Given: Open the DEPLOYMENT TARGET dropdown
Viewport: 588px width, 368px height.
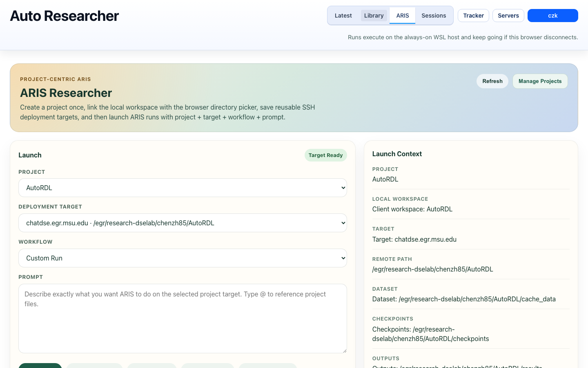Looking at the screenshot, I should pos(183,223).
